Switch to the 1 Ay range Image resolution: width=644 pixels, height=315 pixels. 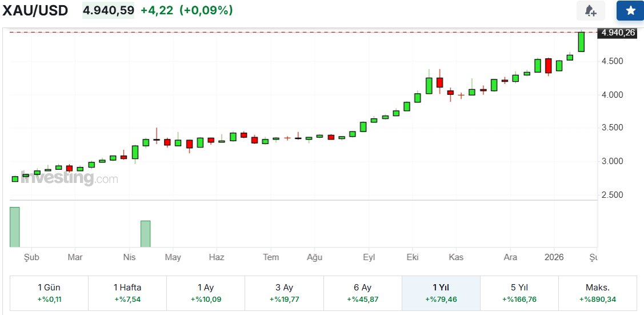coord(206,293)
